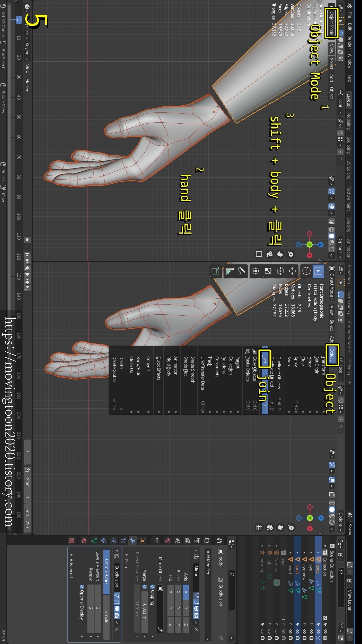The height and width of the screenshot is (644, 362).
Task: Click Mirror Object eyedropper icon
Action: (160, 630)
